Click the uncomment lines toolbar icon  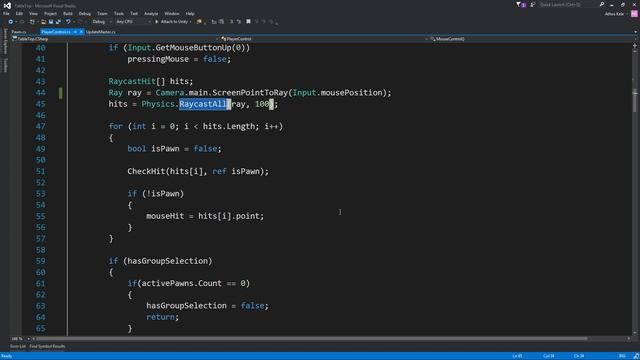click(x=239, y=22)
